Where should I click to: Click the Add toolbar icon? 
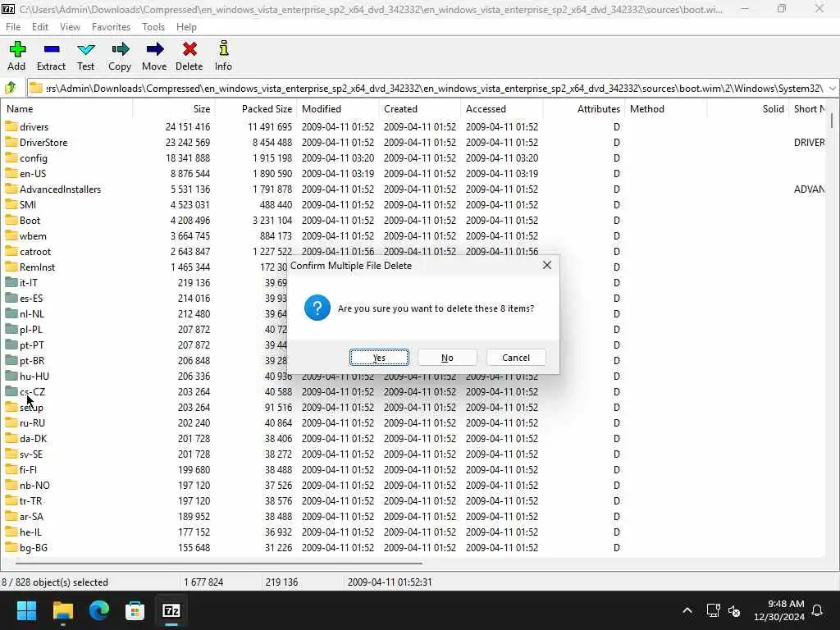(x=17, y=49)
